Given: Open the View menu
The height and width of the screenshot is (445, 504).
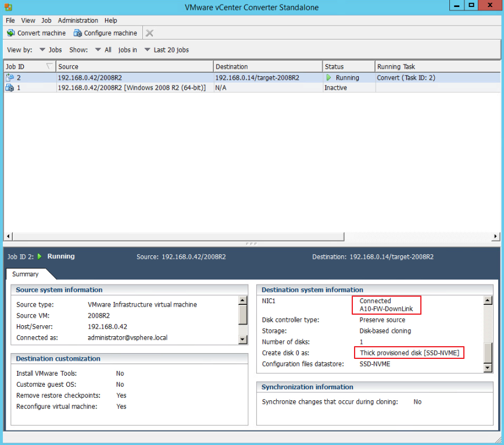Looking at the screenshot, I should [x=28, y=20].
